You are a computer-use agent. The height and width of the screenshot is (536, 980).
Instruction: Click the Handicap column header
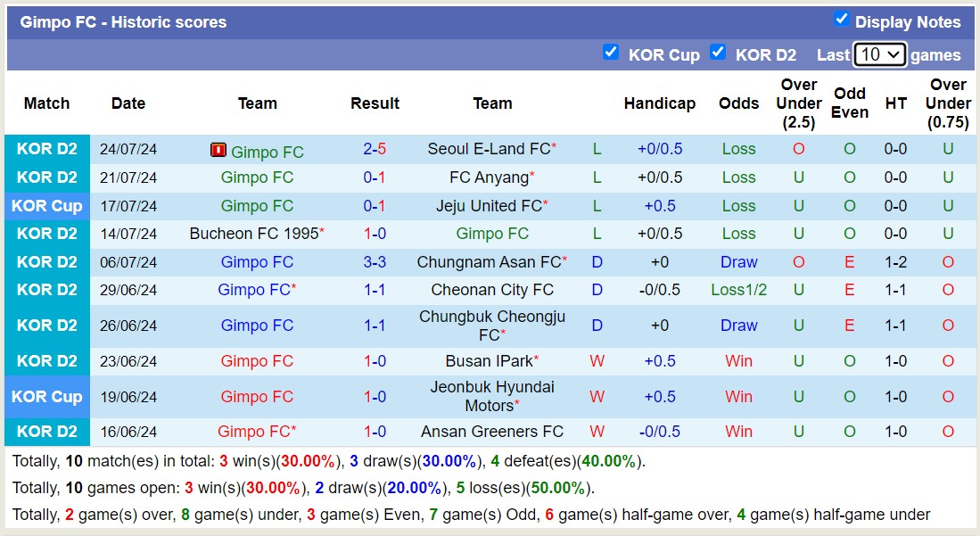point(660,103)
